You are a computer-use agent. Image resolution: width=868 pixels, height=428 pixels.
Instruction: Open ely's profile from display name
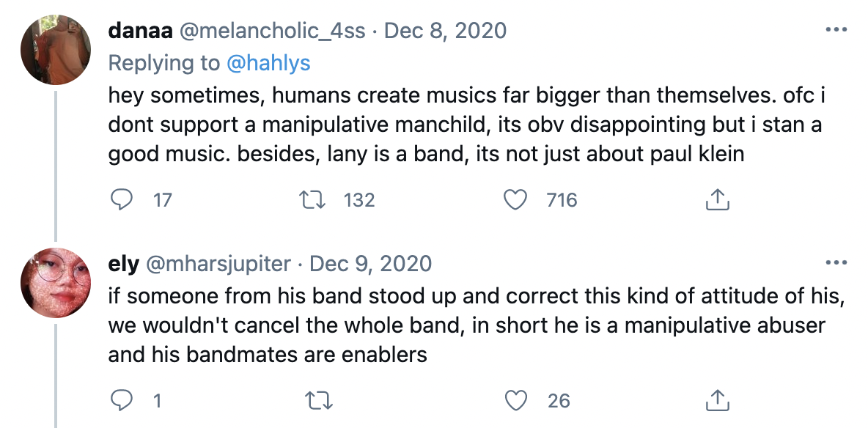123,262
